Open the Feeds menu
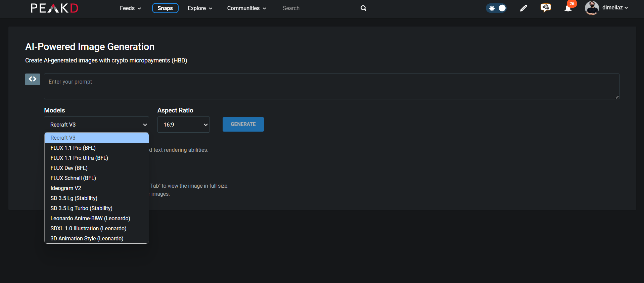This screenshot has height=283, width=644. point(130,8)
